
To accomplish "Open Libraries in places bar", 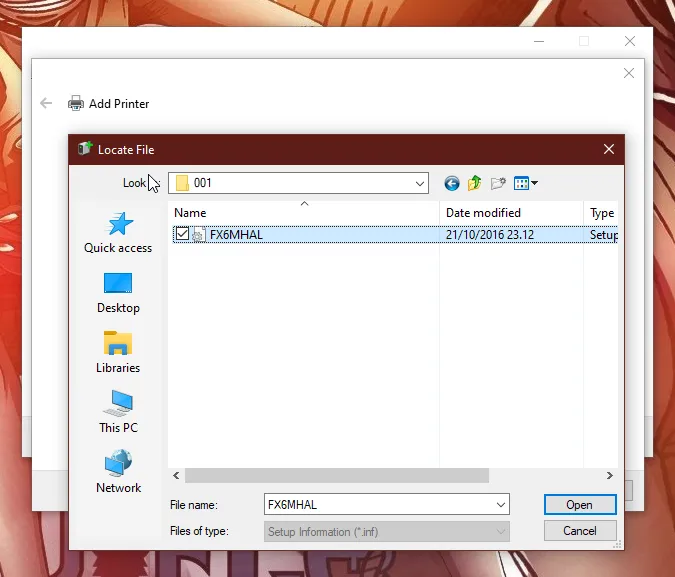I will pos(118,352).
